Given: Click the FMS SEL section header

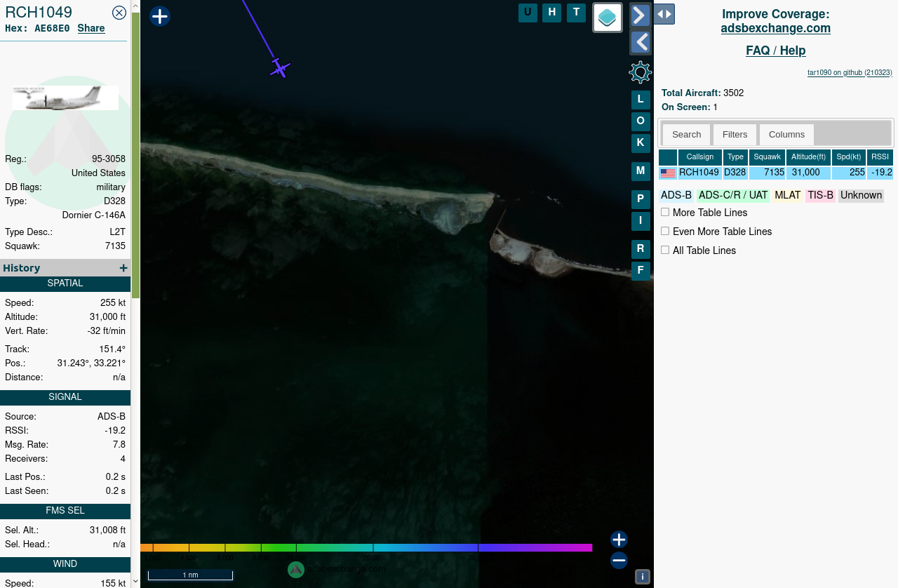Looking at the screenshot, I should tap(65, 511).
